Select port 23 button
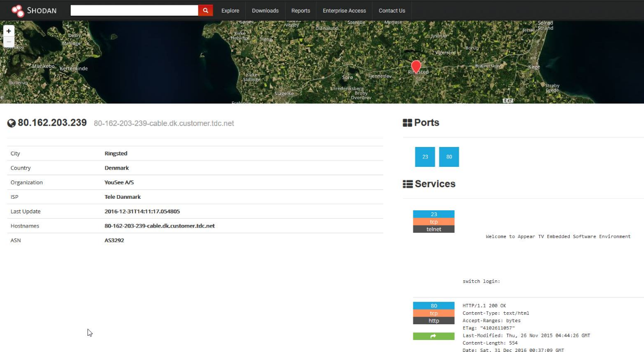644x352 pixels. [425, 157]
